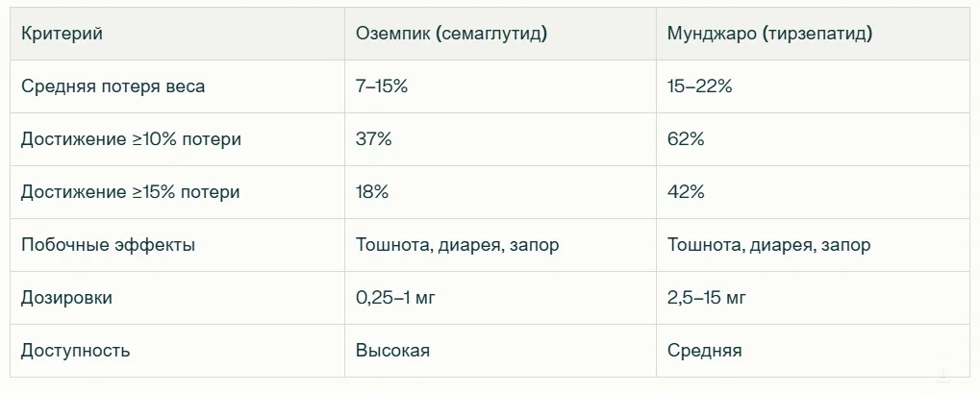The width and height of the screenshot is (980, 393).
Task: Select the 'Достижение ≥15% потери' row label
Action: 131,192
